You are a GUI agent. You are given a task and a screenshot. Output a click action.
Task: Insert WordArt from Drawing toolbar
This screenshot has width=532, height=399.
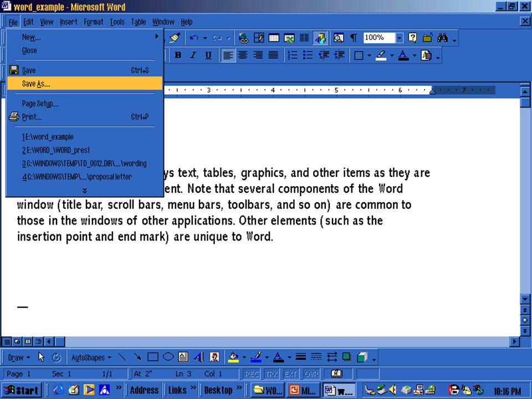click(198, 357)
